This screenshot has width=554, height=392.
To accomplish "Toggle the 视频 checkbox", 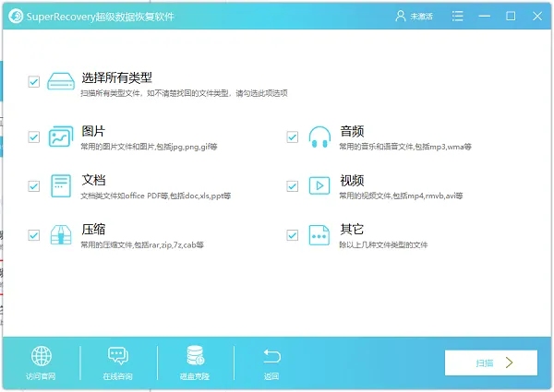I will [x=293, y=186].
